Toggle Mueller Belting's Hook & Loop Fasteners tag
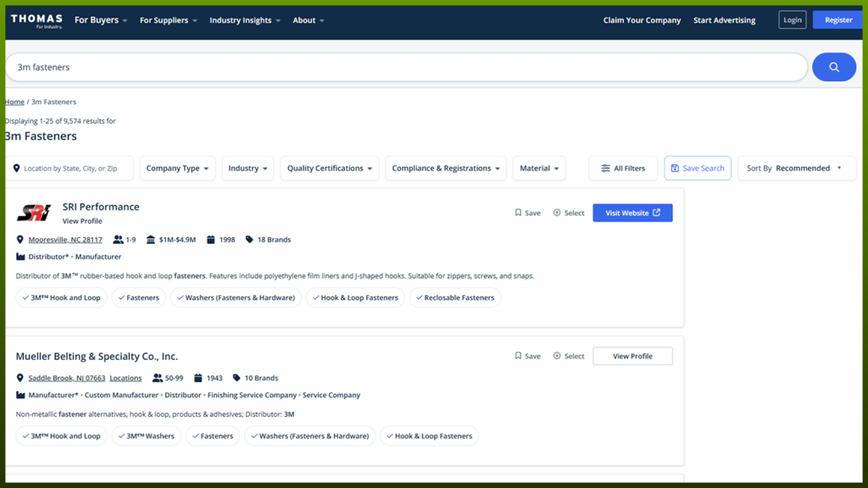This screenshot has height=488, width=868. (430, 436)
